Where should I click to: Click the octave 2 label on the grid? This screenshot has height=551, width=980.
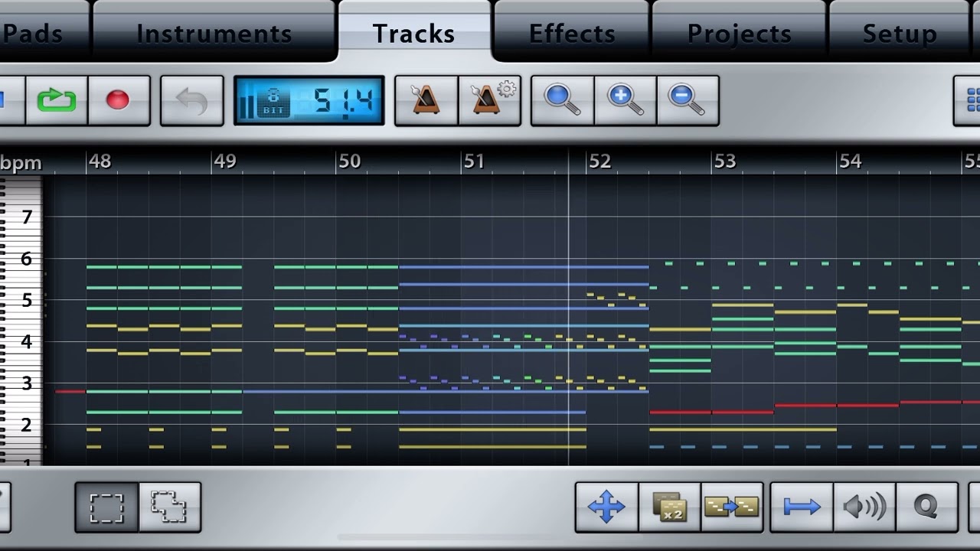28,425
